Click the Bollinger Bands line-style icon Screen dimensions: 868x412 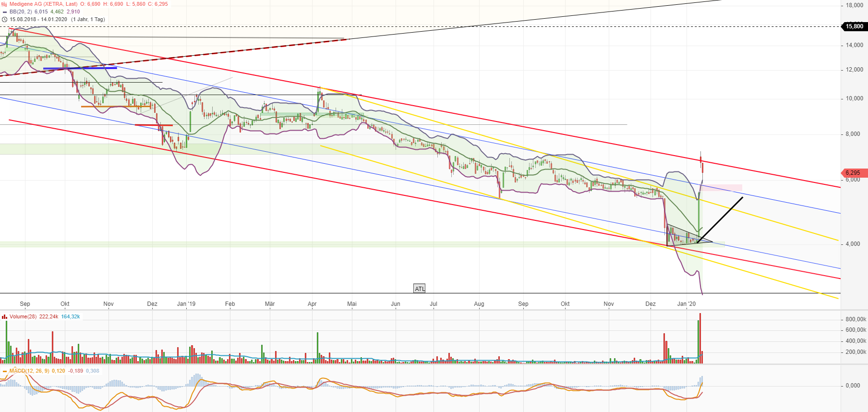4,12
